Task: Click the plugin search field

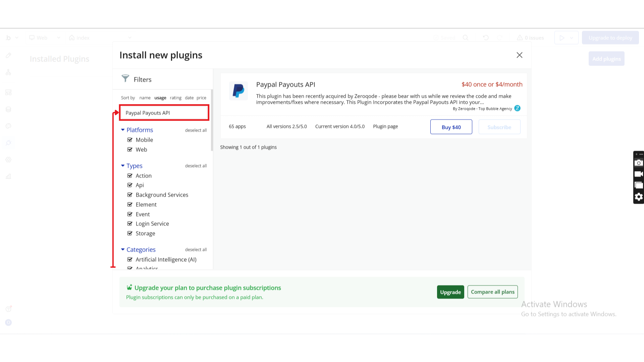Action: [x=164, y=113]
